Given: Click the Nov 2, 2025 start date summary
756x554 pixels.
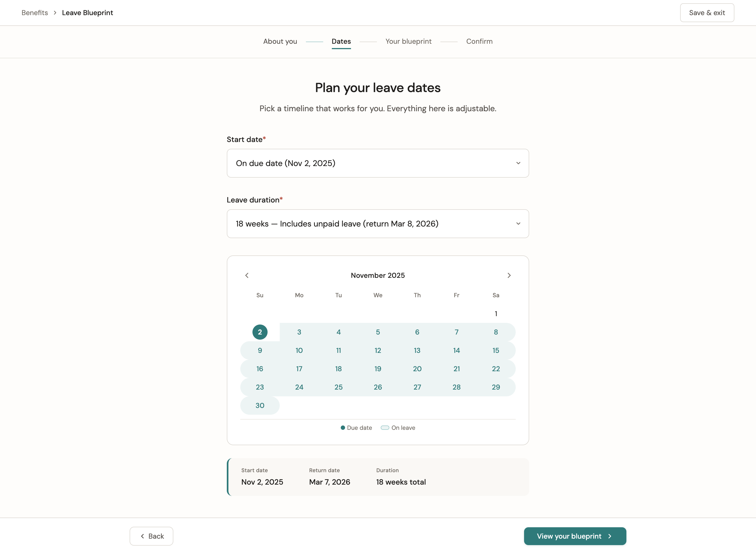Looking at the screenshot, I should click(262, 482).
